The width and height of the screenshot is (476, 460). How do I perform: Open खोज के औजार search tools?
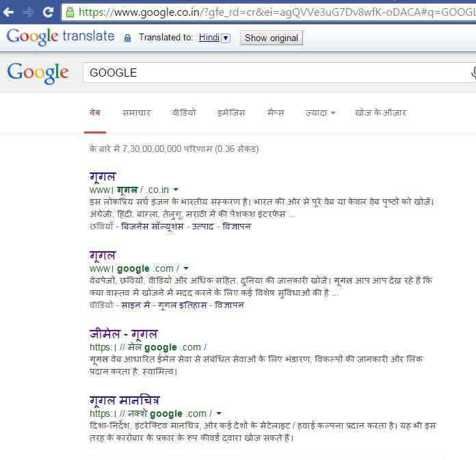point(381,113)
